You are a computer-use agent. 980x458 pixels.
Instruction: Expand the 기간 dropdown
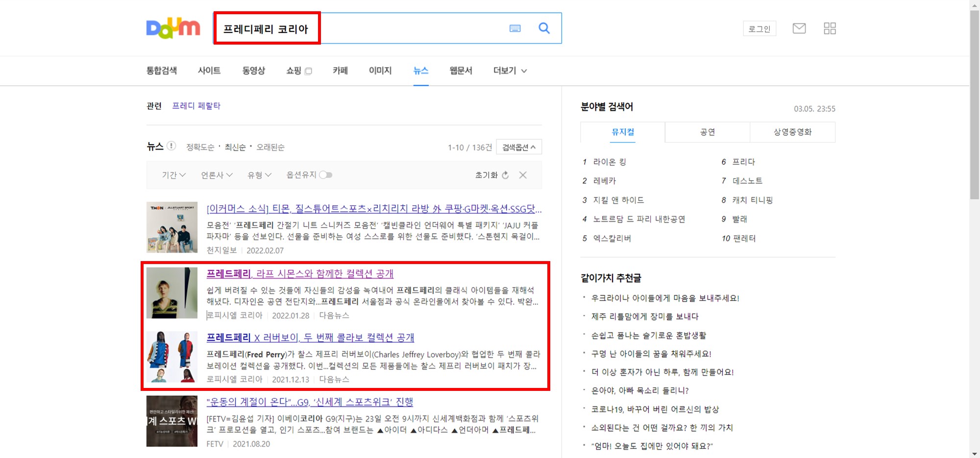click(174, 175)
